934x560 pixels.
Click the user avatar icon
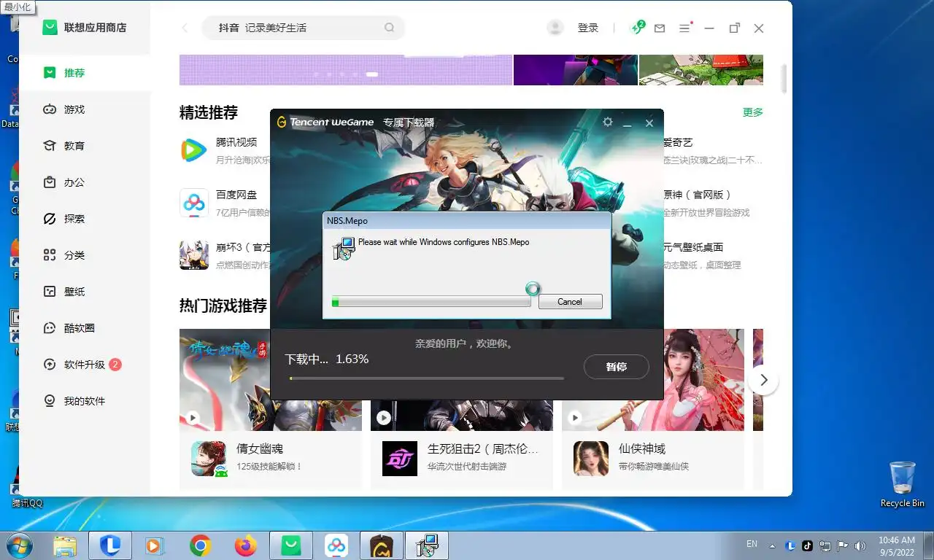point(555,28)
